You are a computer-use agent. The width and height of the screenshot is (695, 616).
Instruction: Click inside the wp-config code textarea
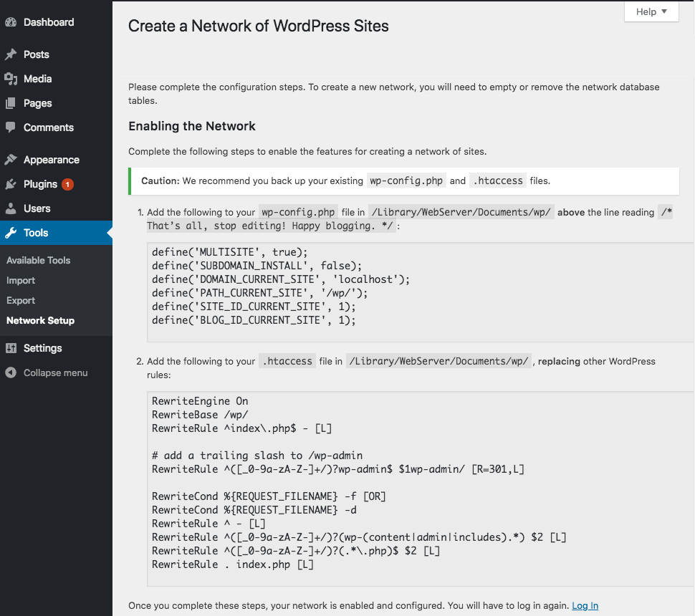[x=420, y=292]
